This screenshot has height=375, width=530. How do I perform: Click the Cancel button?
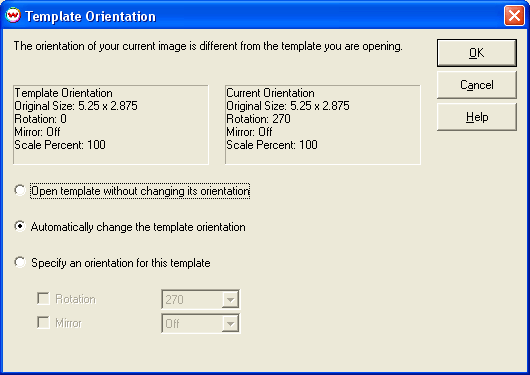pyautogui.click(x=477, y=85)
